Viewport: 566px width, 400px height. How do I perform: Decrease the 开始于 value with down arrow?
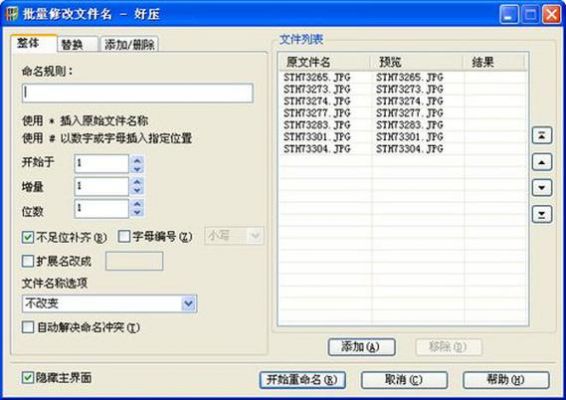(x=137, y=169)
